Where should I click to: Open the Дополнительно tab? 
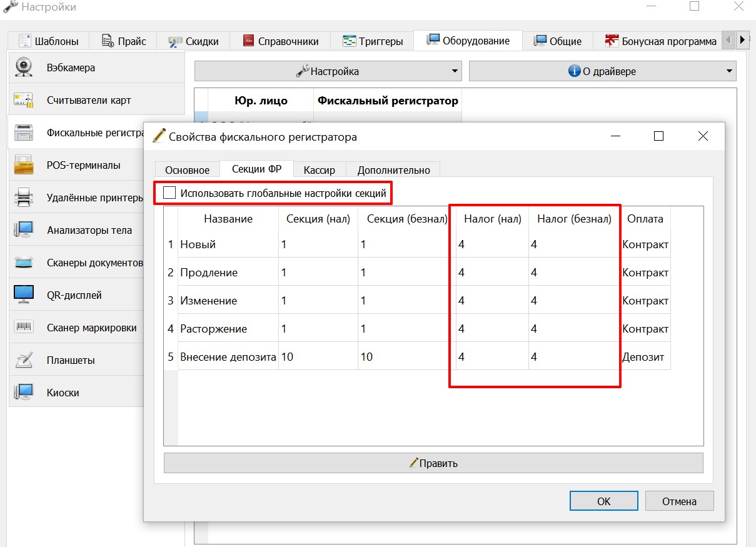click(393, 169)
